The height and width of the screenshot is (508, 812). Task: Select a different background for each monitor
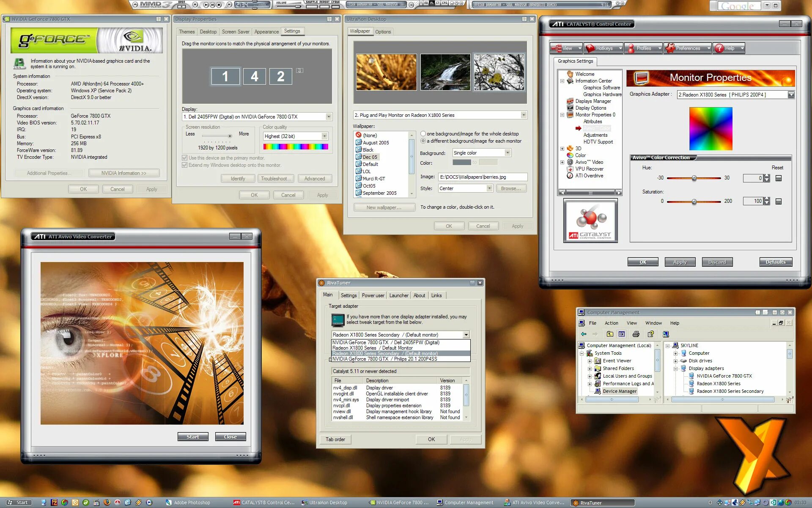tap(423, 141)
